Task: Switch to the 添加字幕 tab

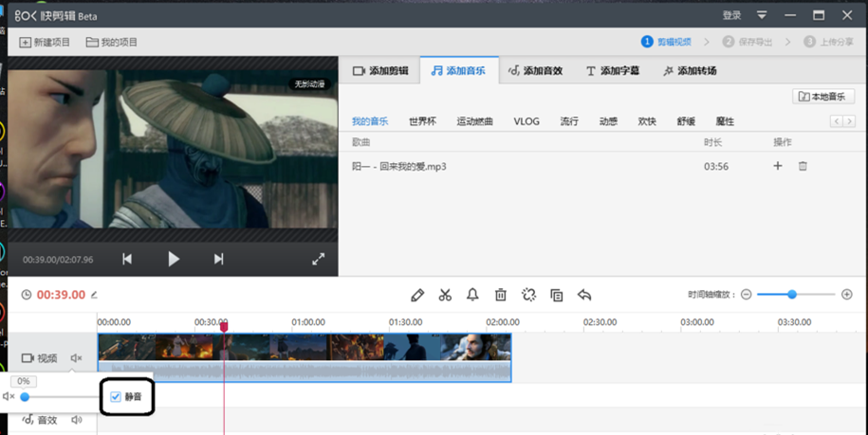Action: pos(612,71)
